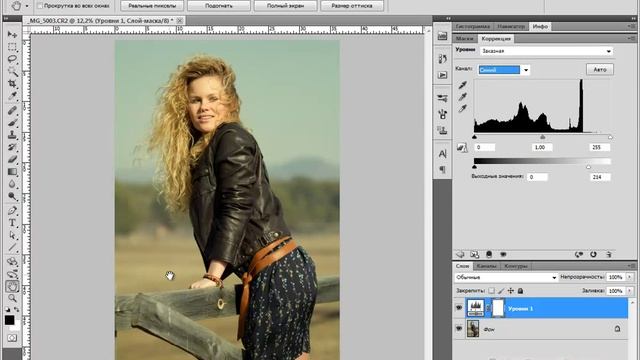Reset adjustment to defaults
Screen dimensions: 640x360
pyautogui.click(x=593, y=254)
